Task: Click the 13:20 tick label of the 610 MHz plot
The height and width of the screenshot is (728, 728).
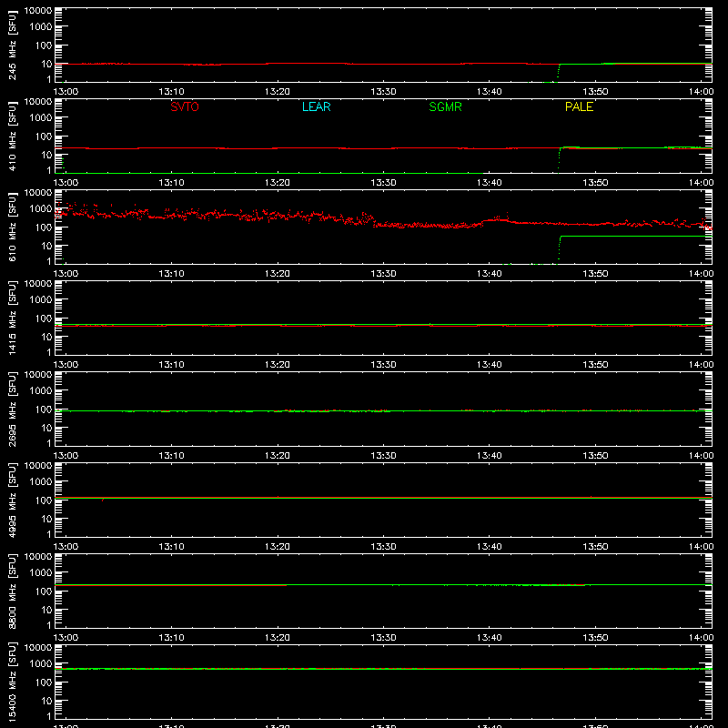Action: [x=278, y=274]
